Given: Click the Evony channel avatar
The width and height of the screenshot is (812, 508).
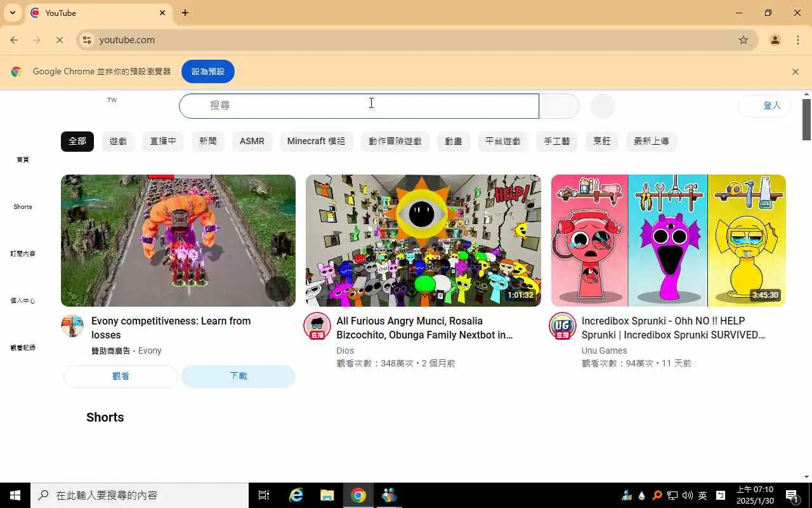Looking at the screenshot, I should click(72, 326).
